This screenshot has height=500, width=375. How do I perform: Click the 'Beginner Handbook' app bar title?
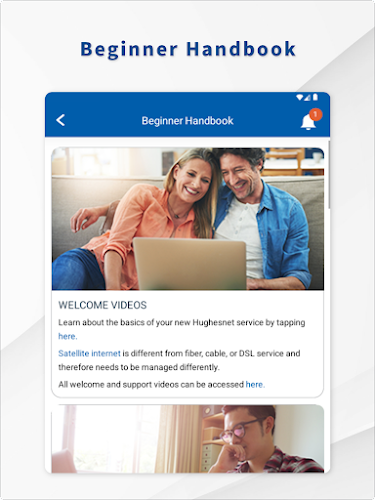pos(187,121)
